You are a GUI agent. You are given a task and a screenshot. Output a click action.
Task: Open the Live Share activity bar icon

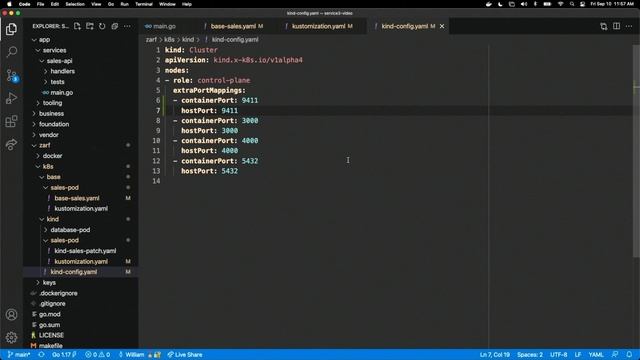pos(11,144)
